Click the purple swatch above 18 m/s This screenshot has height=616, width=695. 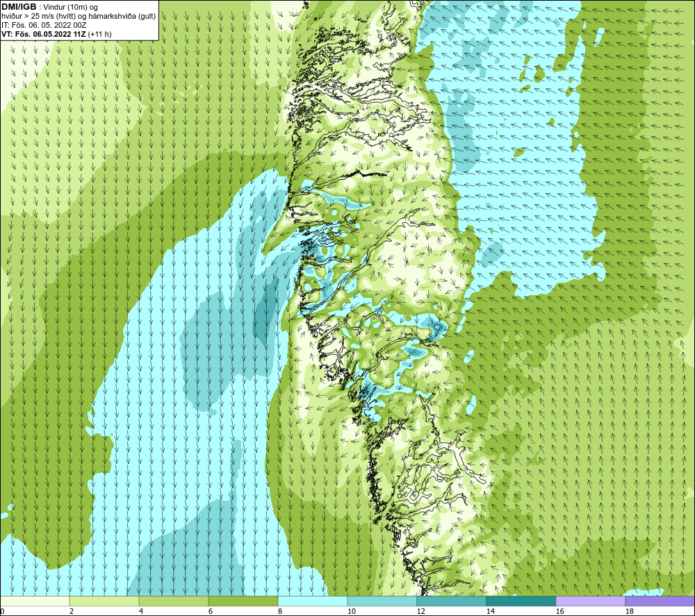coord(660,601)
